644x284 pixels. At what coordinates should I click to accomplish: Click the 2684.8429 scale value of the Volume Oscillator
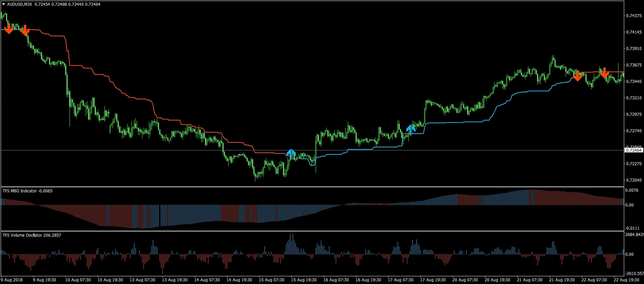(634, 235)
